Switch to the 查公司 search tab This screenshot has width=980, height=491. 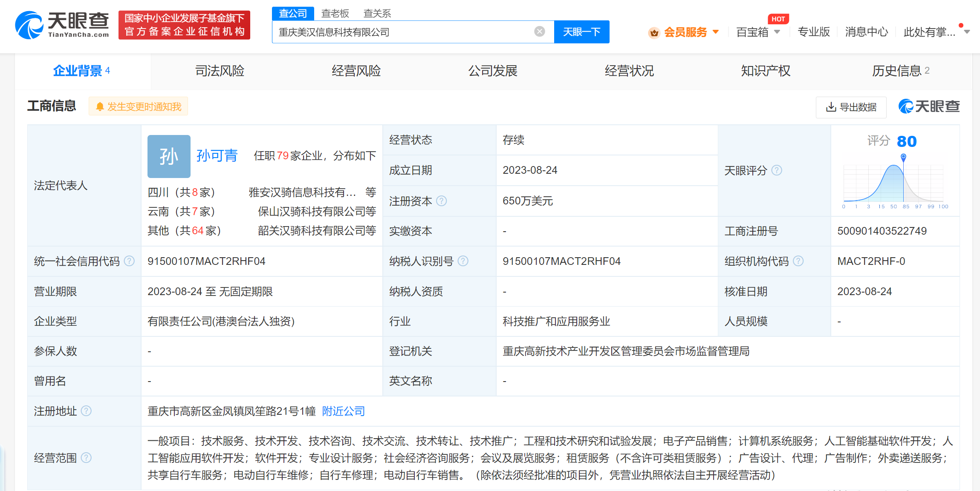[x=293, y=13]
